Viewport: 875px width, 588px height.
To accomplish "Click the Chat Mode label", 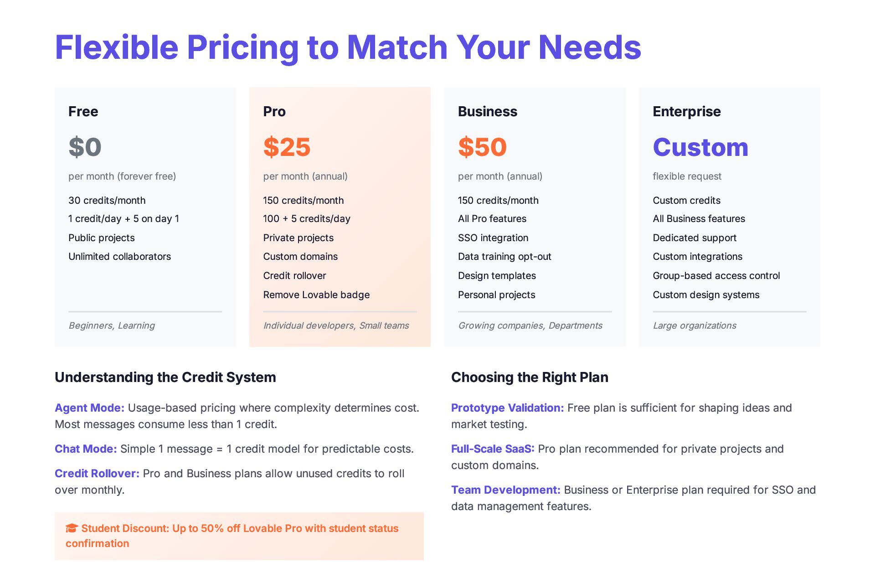I will click(86, 449).
